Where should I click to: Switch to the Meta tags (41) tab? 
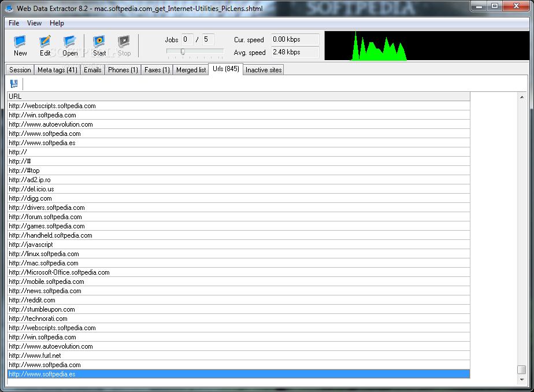(x=57, y=70)
